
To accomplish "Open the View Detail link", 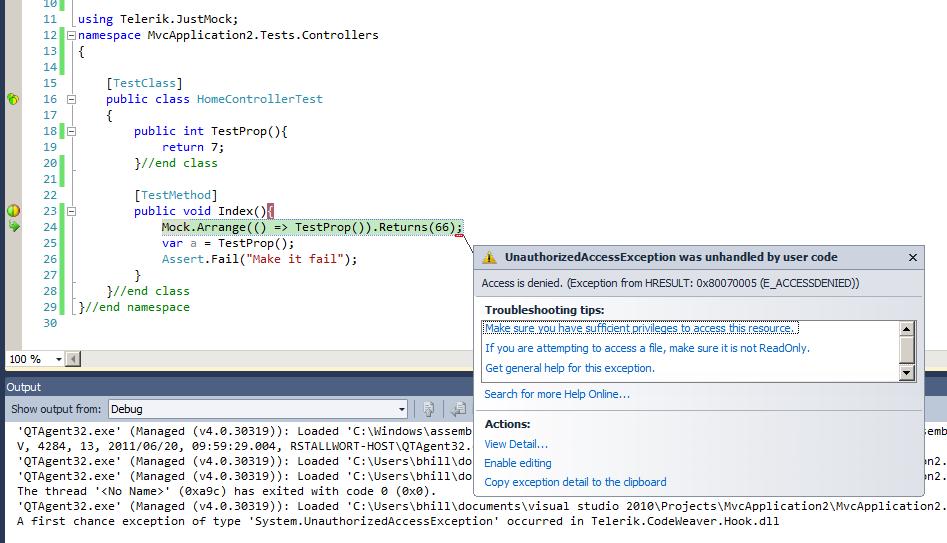I will [516, 444].
